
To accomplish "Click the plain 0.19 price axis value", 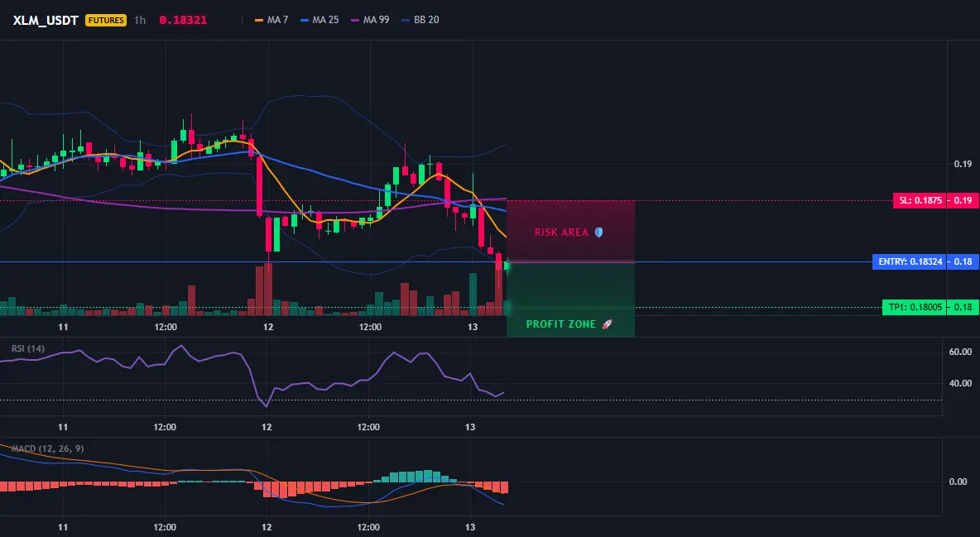I will click(x=963, y=164).
